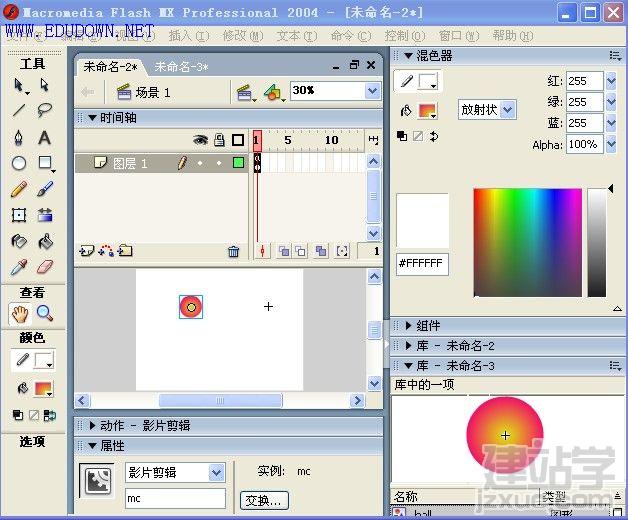Click Delete Layer trash icon
The width and height of the screenshot is (628, 520).
(x=233, y=252)
